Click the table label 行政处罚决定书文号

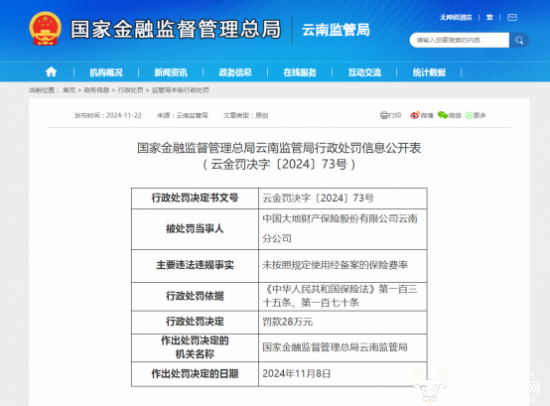[195, 198]
